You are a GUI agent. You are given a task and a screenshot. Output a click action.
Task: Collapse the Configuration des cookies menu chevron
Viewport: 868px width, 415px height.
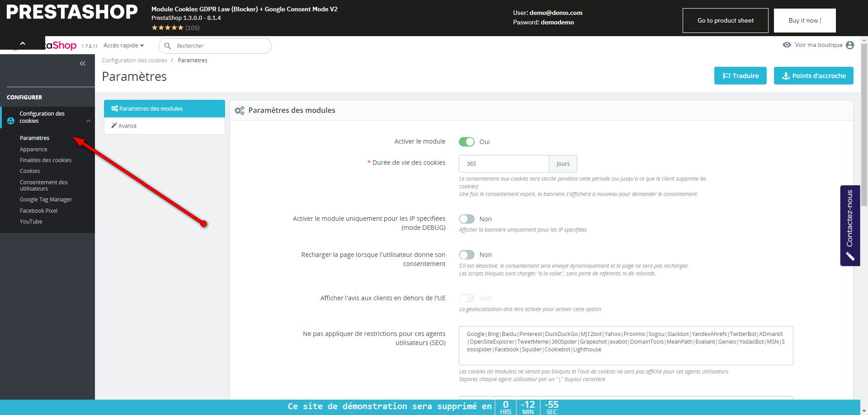[89, 121]
